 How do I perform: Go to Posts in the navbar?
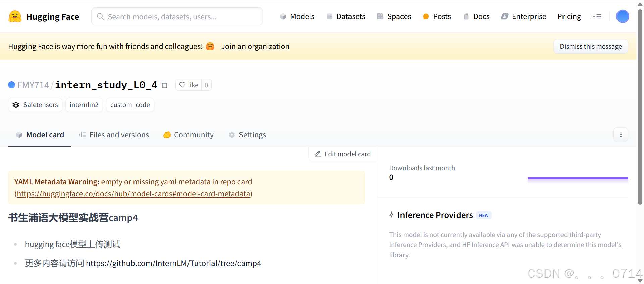click(x=437, y=16)
